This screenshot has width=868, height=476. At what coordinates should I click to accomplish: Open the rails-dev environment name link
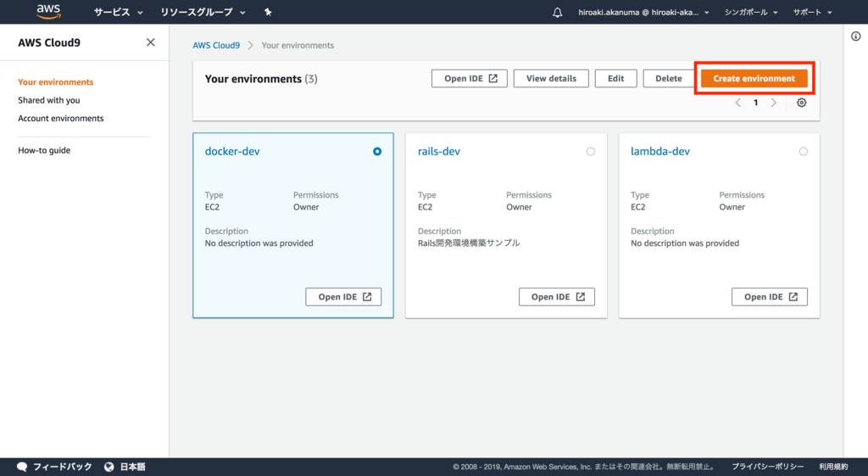[439, 151]
